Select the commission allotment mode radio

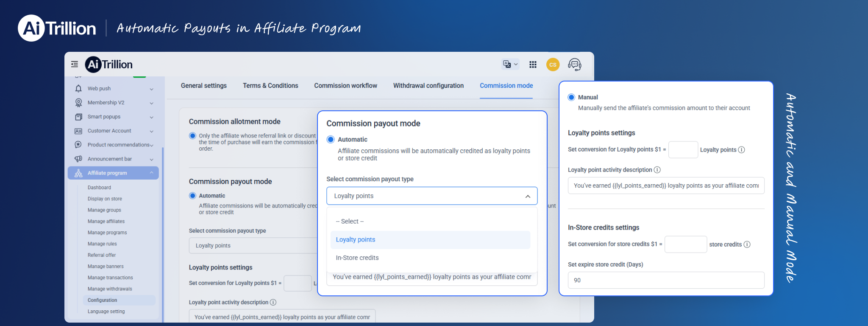tap(192, 136)
